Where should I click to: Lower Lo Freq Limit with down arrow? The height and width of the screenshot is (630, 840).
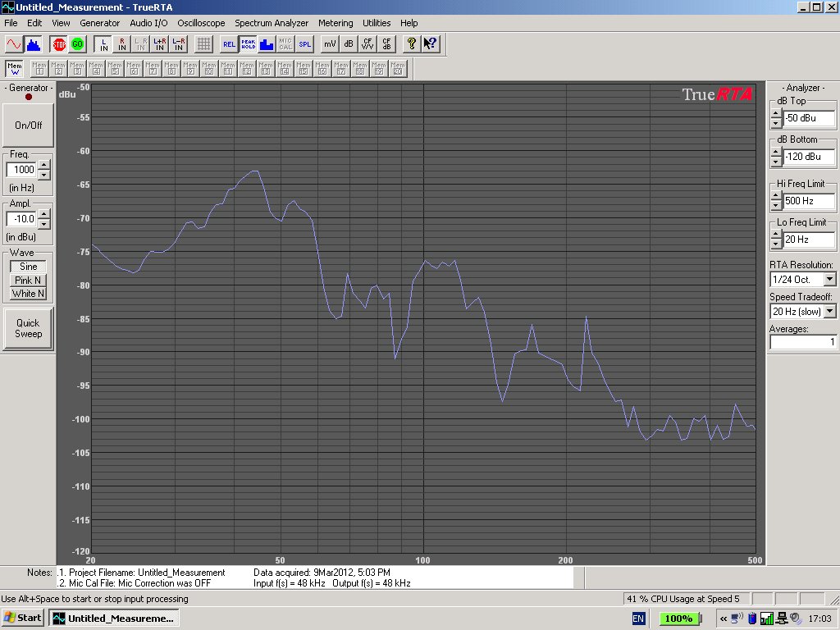click(x=776, y=245)
